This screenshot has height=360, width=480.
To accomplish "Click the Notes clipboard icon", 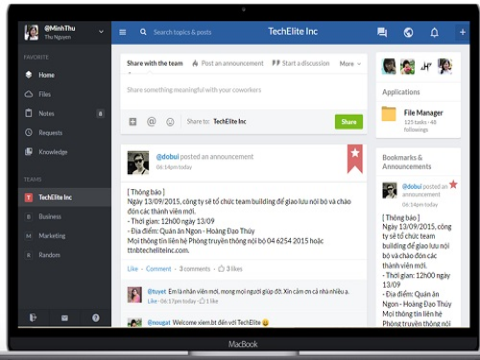I will click(x=29, y=113).
